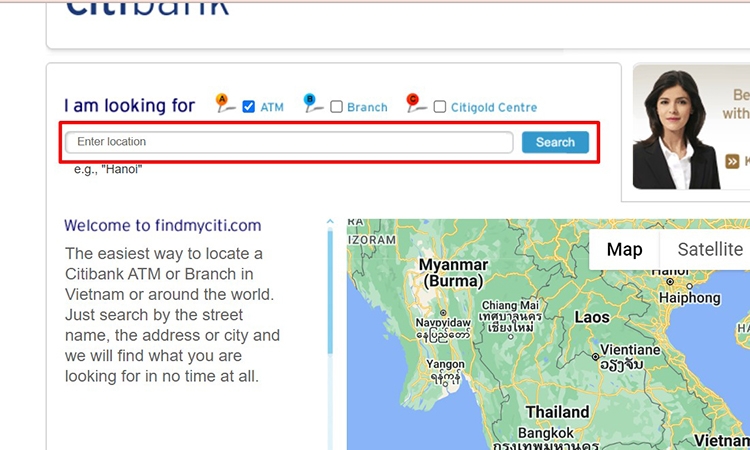Click Vientiane on the map
This screenshot has width=750, height=450.
tap(630, 350)
